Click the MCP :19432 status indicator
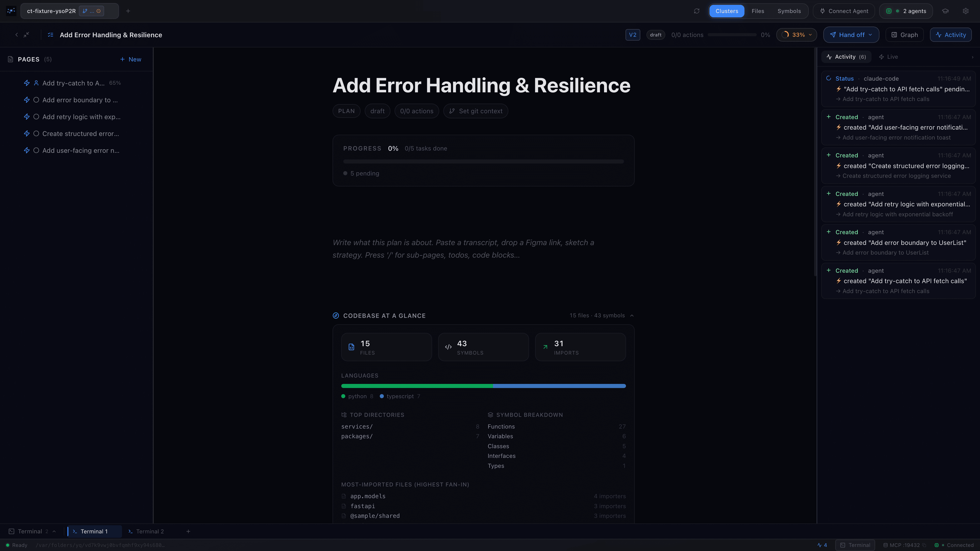This screenshot has width=980, height=551. 905,545
